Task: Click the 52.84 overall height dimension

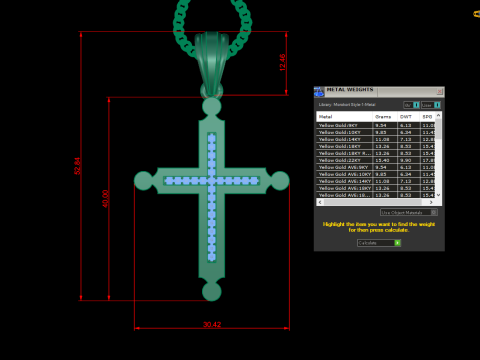Action: pyautogui.click(x=77, y=166)
